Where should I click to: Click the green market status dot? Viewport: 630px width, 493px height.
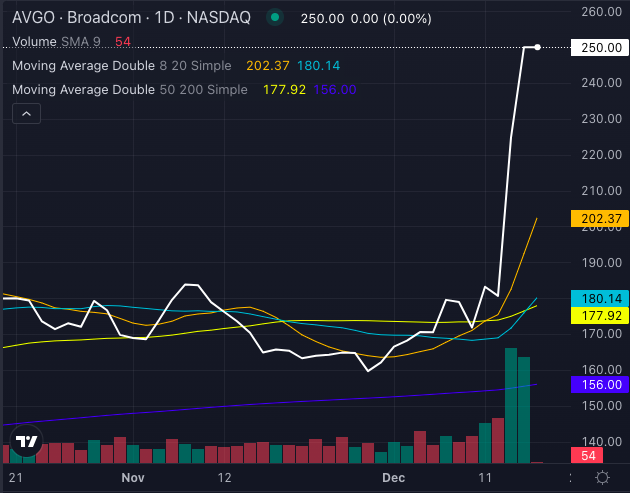276,18
